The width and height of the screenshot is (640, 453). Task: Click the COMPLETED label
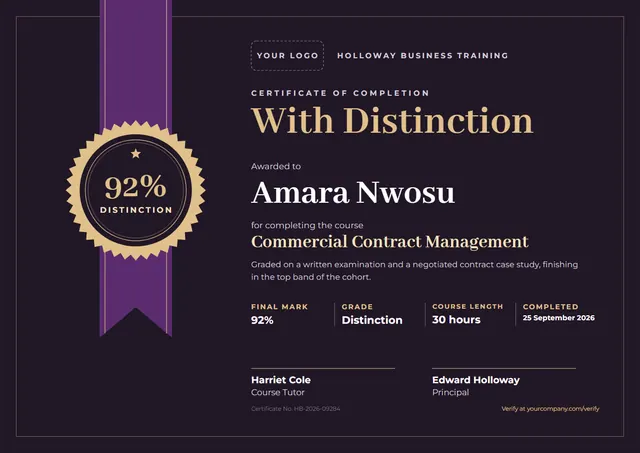pos(551,306)
